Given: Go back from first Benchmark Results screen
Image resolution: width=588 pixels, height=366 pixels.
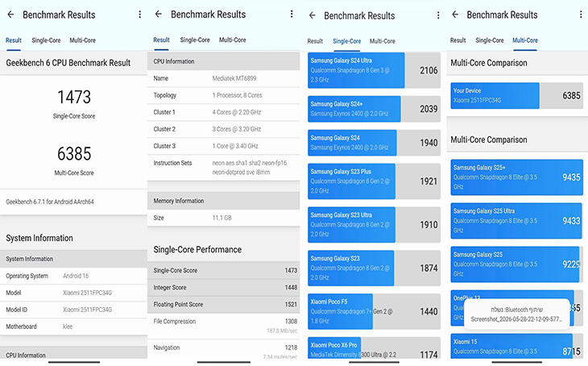Looking at the screenshot, I should (11, 15).
